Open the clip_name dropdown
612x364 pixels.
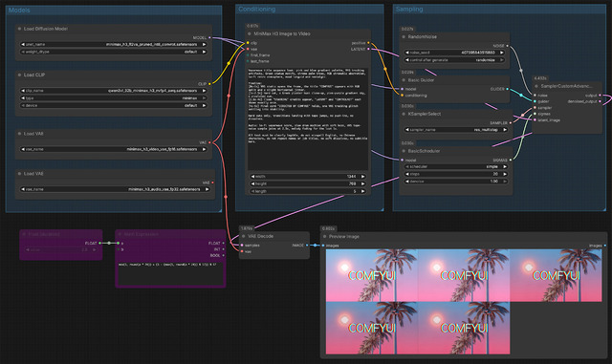click(x=114, y=91)
